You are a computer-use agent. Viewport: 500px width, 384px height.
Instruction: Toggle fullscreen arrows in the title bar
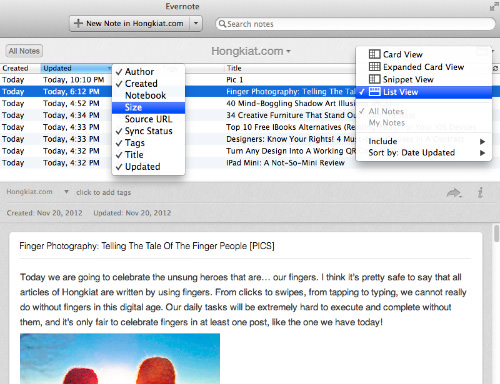pos(494,6)
